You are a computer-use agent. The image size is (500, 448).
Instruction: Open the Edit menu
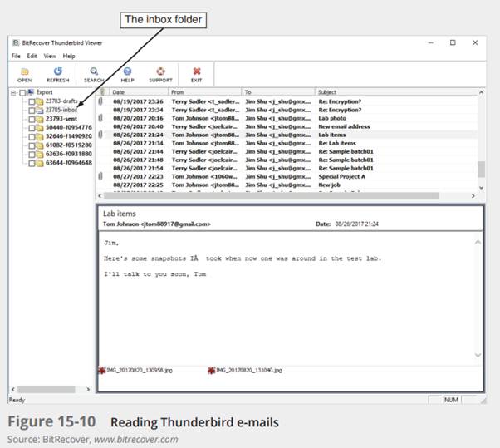point(32,56)
